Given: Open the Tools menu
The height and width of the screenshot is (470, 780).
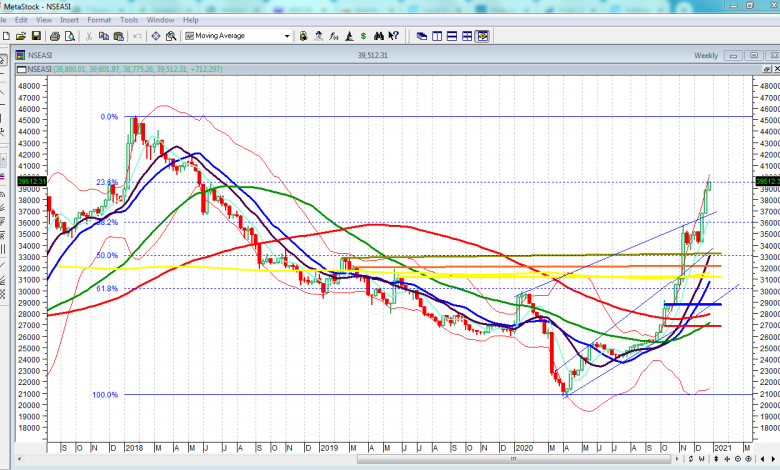Looking at the screenshot, I should [129, 19].
